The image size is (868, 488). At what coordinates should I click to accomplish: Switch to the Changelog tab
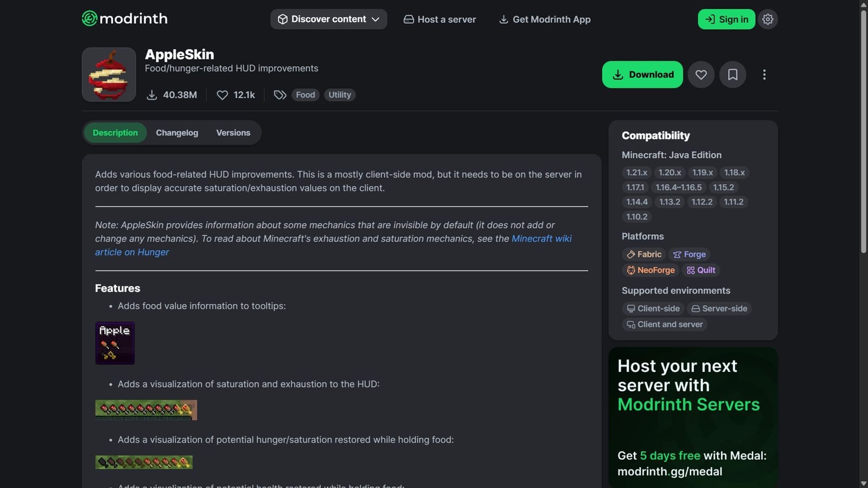(177, 132)
